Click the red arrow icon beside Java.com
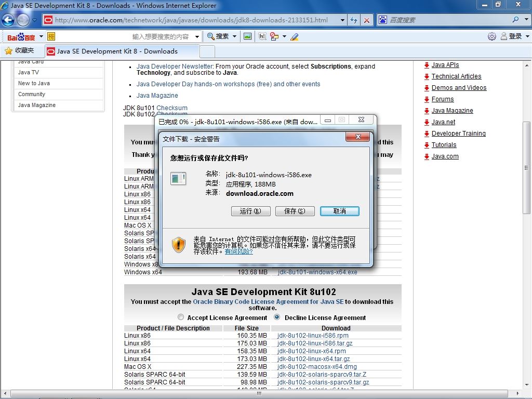 (x=427, y=157)
